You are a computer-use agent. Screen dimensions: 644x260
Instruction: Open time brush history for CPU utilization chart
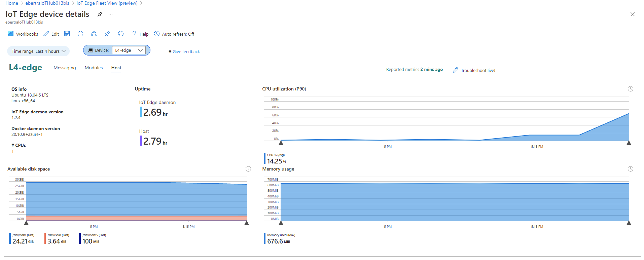[x=631, y=89]
